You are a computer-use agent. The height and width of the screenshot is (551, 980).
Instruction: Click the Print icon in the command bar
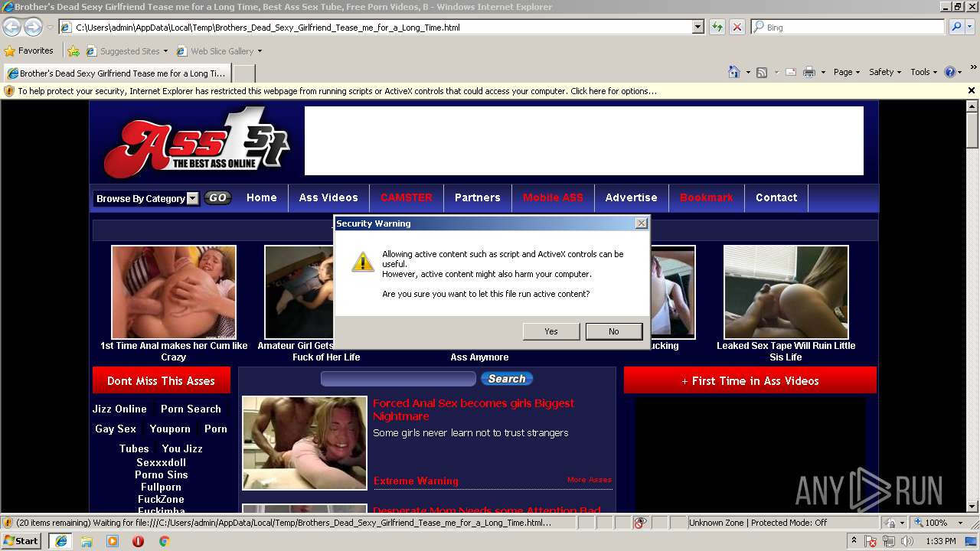[810, 72]
